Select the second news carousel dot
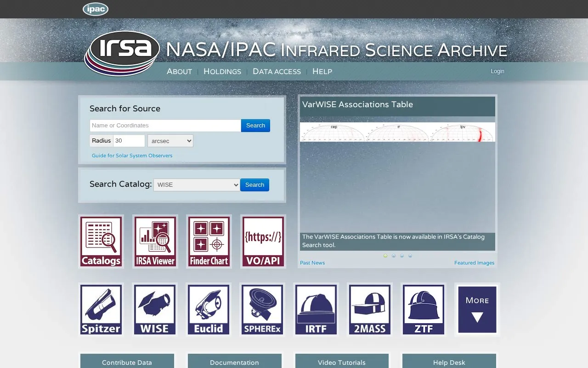Screen dimensions: 588x368 coord(394,256)
